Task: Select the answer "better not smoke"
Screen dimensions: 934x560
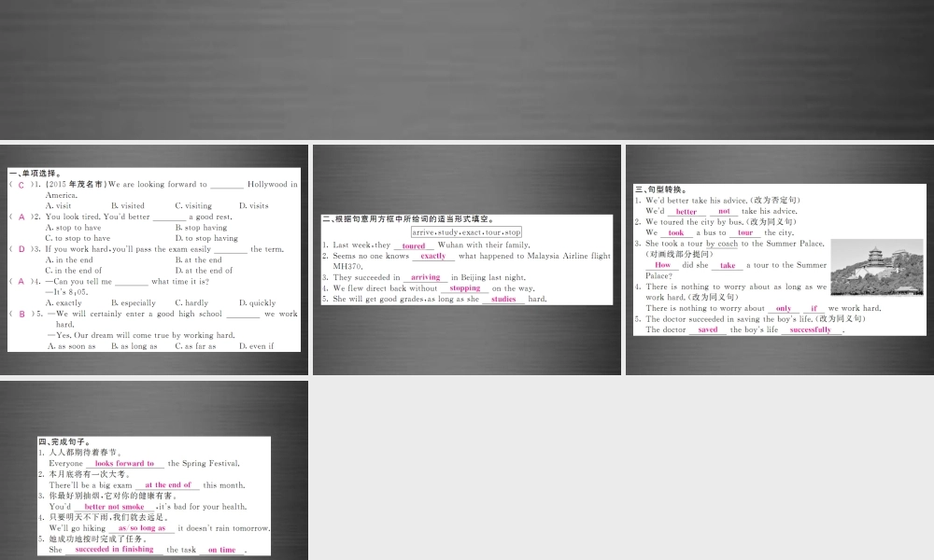Action: tap(120, 507)
